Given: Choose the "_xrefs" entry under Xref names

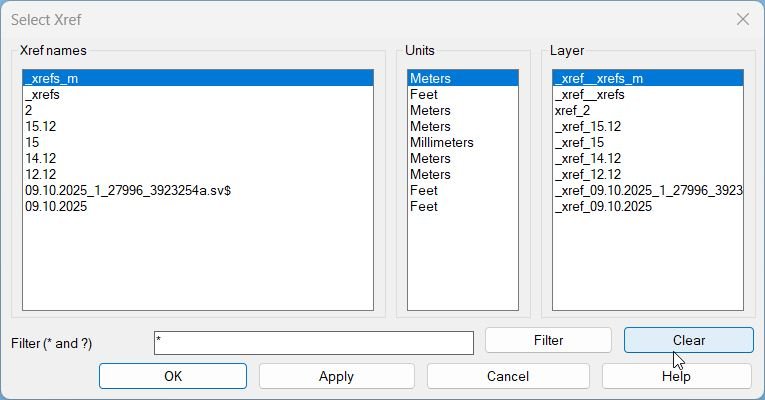Looking at the screenshot, I should click(42, 94).
